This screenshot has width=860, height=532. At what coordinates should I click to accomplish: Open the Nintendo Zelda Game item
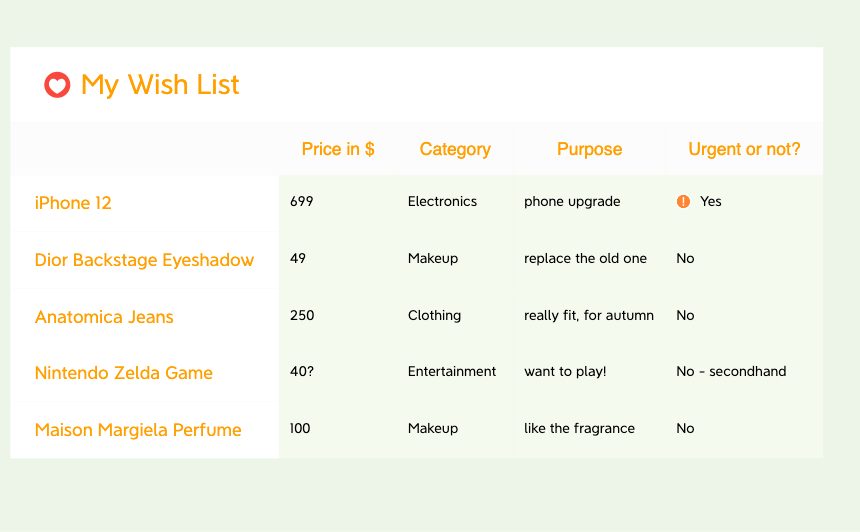(x=123, y=373)
